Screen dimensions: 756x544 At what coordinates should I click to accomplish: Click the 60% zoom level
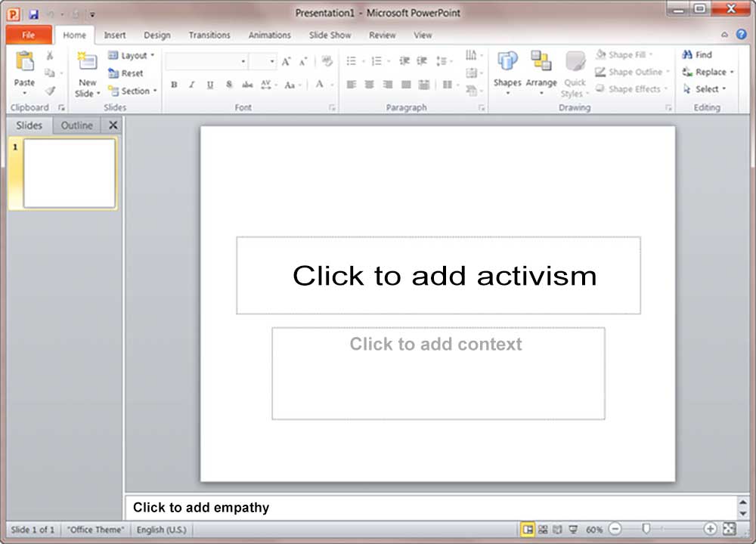(x=594, y=530)
